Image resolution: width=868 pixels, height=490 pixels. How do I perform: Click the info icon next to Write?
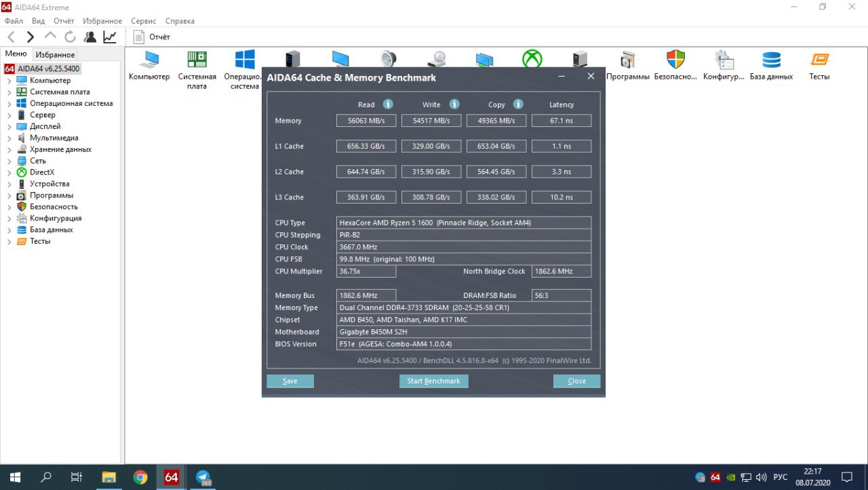[x=454, y=104]
